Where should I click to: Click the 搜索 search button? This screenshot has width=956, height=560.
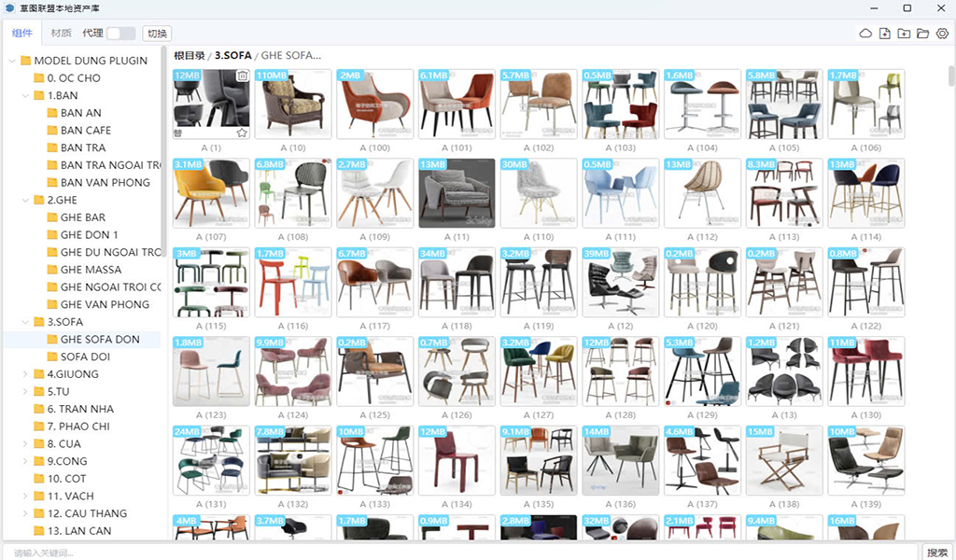pos(937,553)
